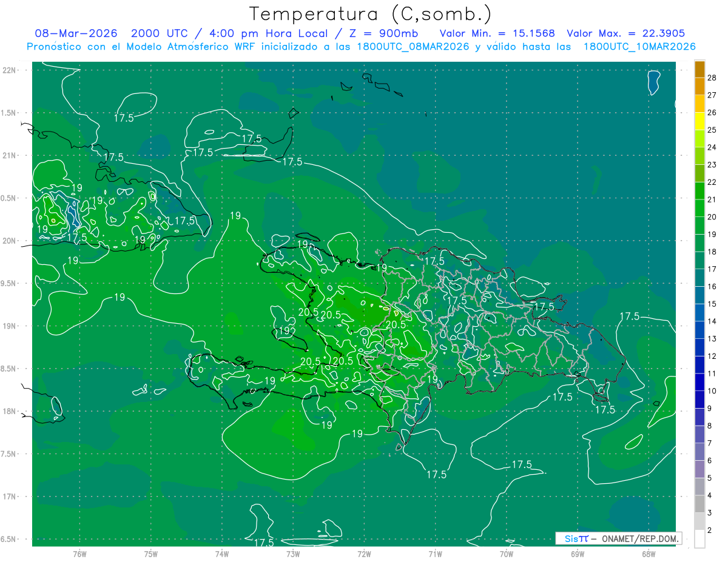Click the '6.5N' latitude axis label
Image resolution: width=728 pixels, height=562 pixels.
click(9, 539)
